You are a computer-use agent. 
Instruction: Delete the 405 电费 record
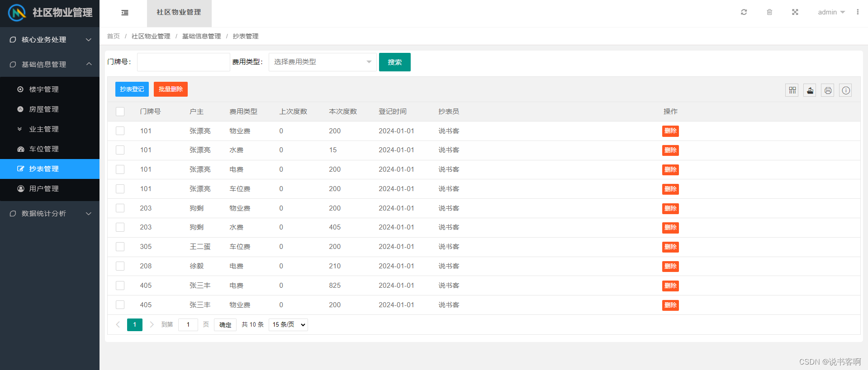(x=670, y=286)
